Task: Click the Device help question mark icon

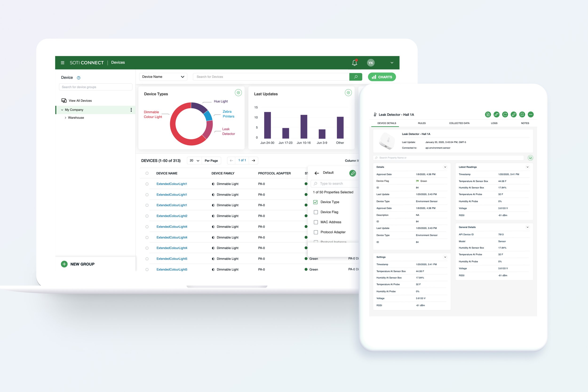Action: coord(79,78)
